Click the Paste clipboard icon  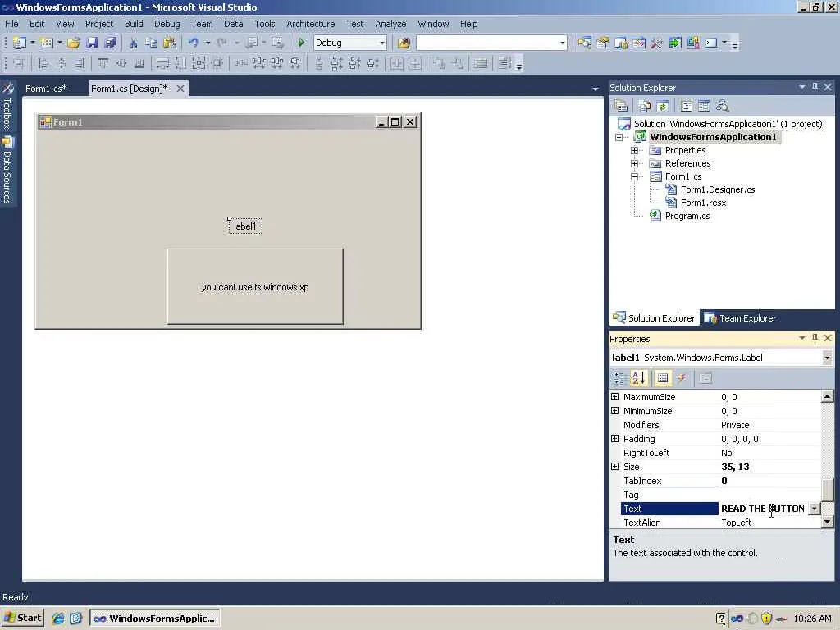pyautogui.click(x=170, y=43)
